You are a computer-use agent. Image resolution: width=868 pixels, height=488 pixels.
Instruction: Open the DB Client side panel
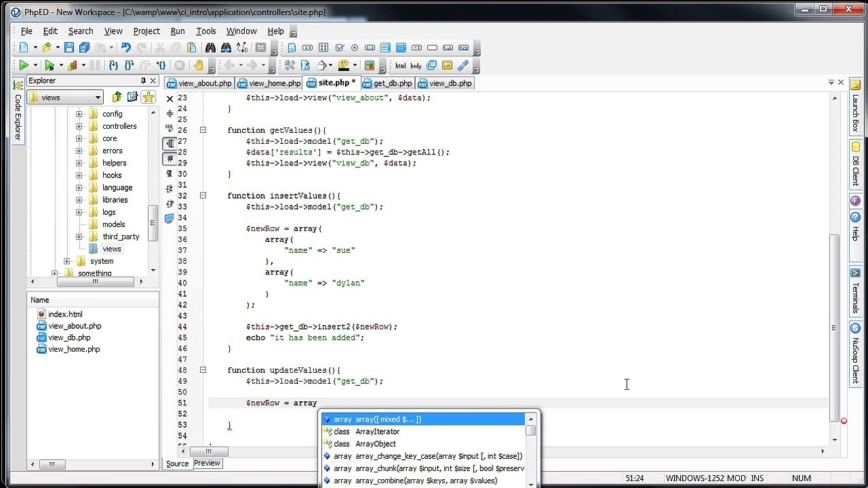pyautogui.click(x=855, y=165)
